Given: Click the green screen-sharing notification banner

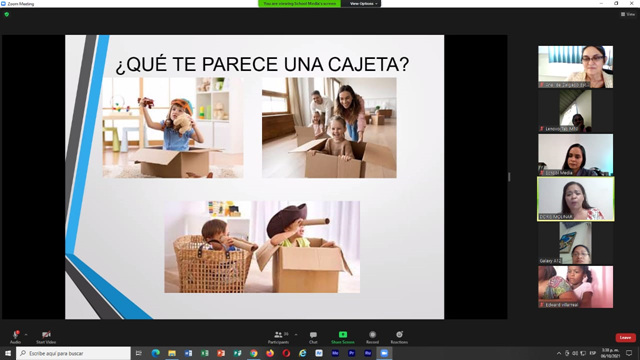Looking at the screenshot, I should pyautogui.click(x=300, y=4).
